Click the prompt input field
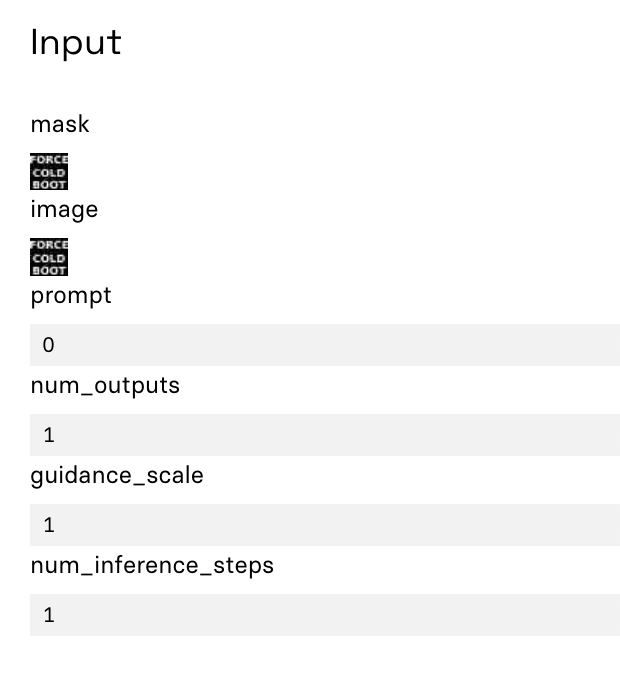Image resolution: width=620 pixels, height=686 pixels. click(x=325, y=345)
